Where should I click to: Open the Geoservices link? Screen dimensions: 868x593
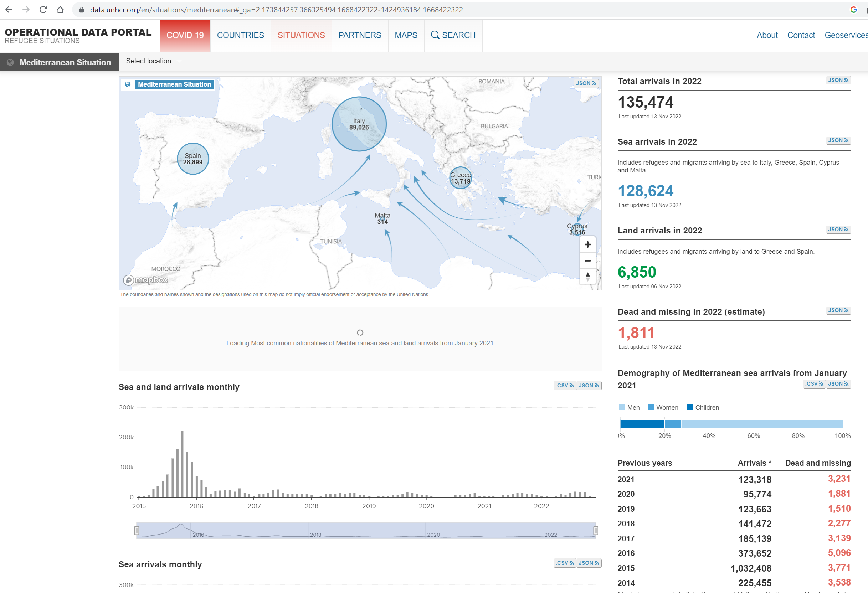[x=846, y=36]
